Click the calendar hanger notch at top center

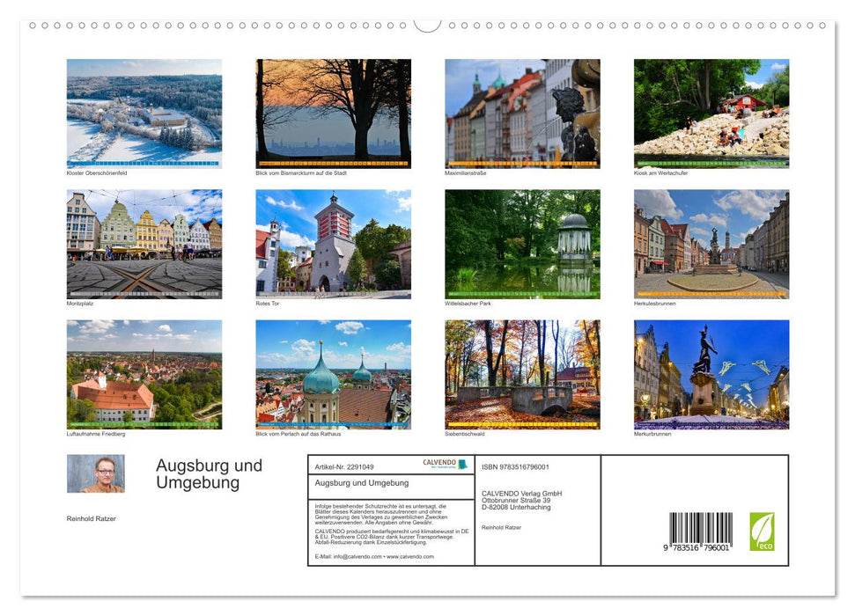point(427,26)
